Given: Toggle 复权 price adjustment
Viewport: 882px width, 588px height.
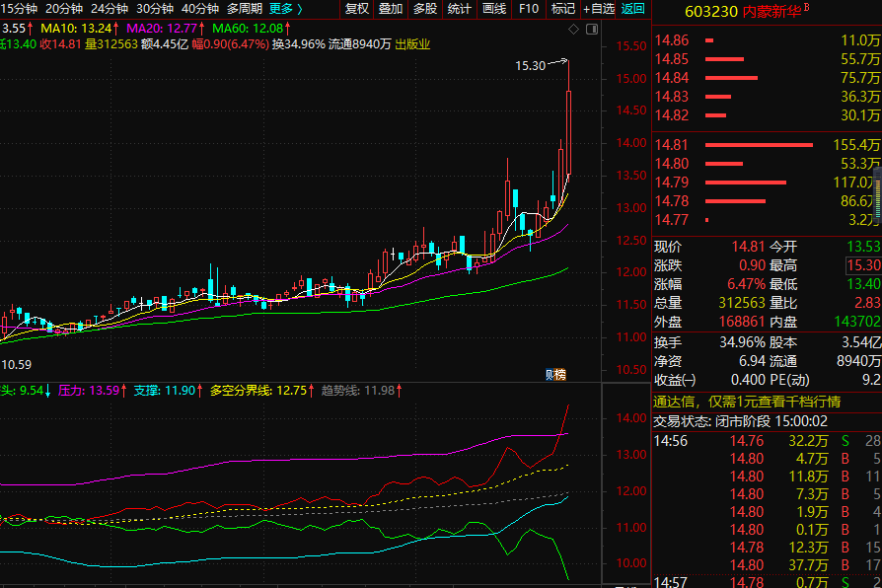Looking at the screenshot, I should click(x=356, y=9).
